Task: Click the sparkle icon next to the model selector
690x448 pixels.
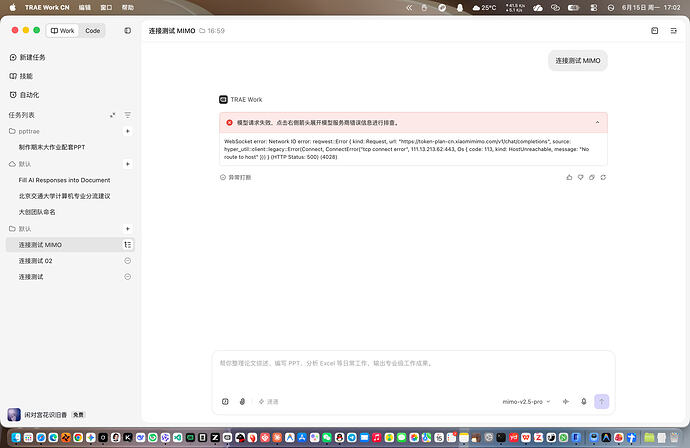Action: tap(566, 401)
